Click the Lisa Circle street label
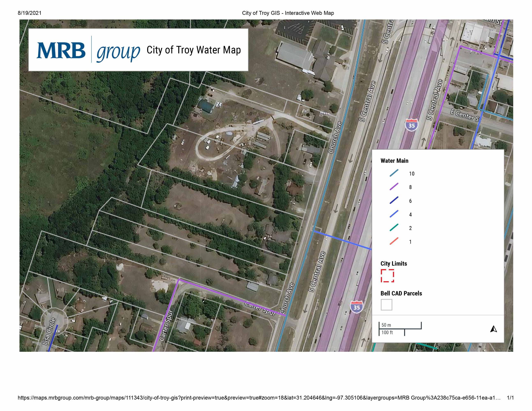532x411 pixels. 49,331
